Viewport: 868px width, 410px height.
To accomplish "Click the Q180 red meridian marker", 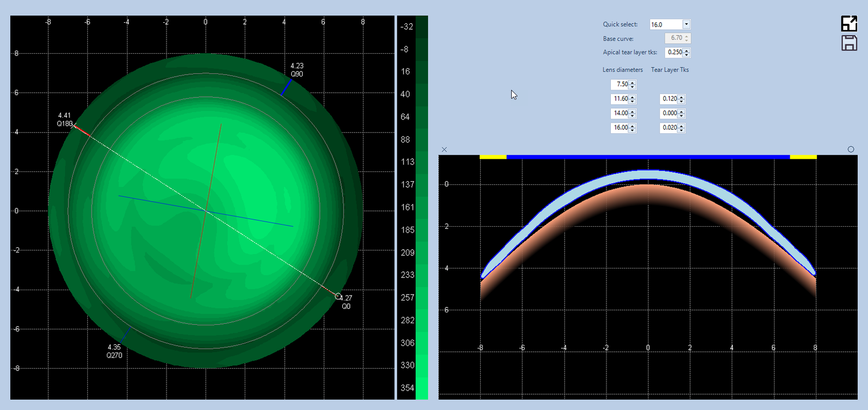I will point(82,131).
